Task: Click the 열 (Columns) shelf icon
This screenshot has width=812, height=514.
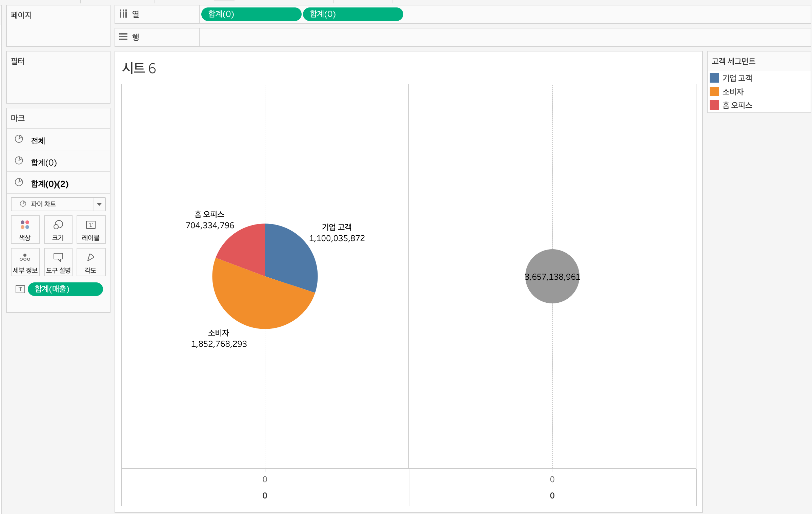Action: 123,14
